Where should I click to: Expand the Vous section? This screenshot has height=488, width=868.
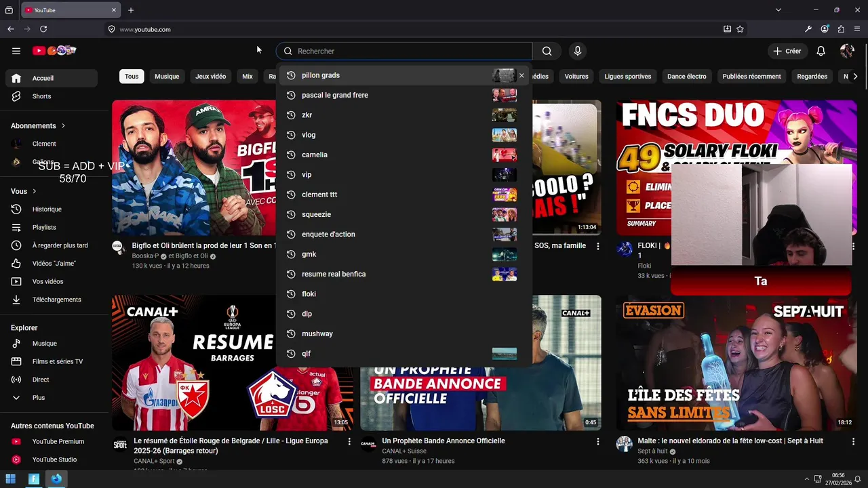point(24,191)
